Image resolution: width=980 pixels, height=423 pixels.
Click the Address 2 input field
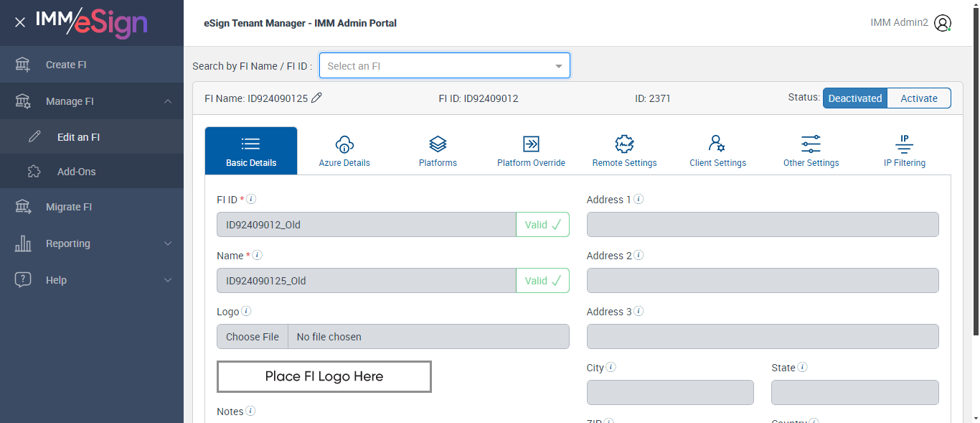tap(763, 281)
